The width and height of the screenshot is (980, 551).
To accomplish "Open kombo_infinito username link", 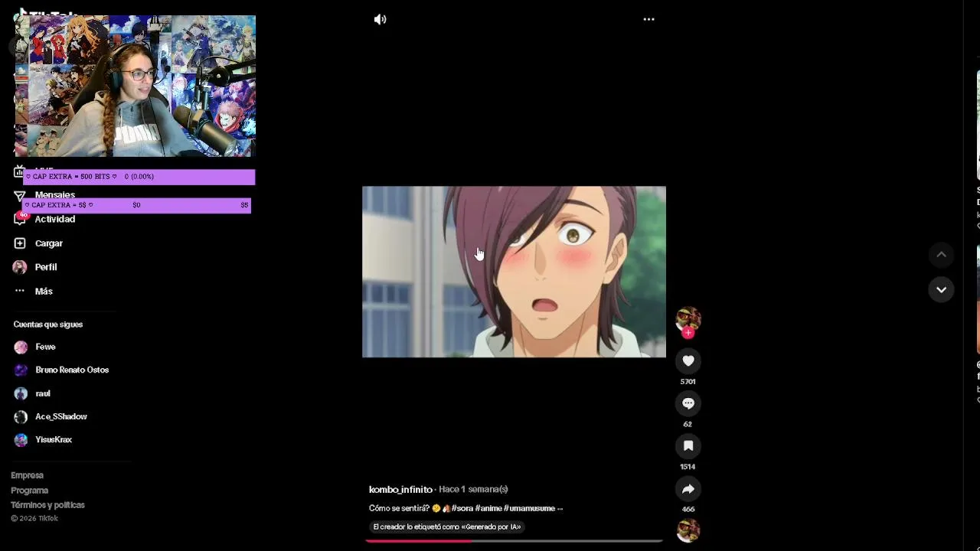I will click(400, 489).
